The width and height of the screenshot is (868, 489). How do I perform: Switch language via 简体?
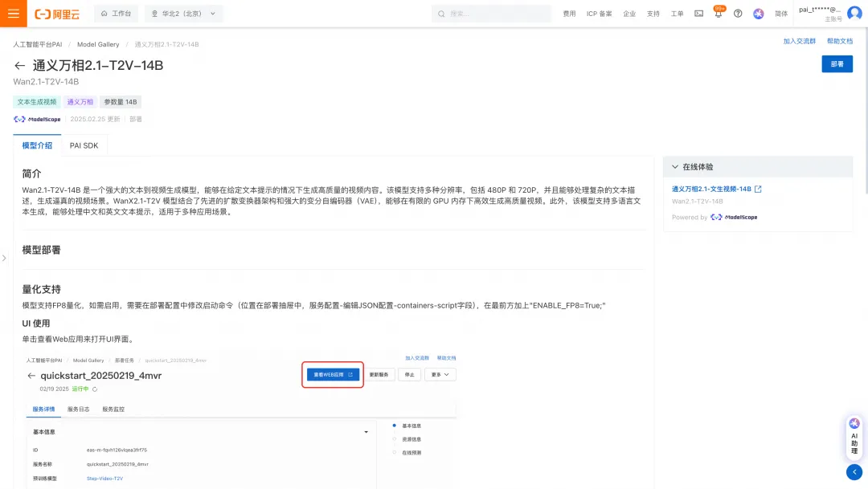pyautogui.click(x=781, y=14)
